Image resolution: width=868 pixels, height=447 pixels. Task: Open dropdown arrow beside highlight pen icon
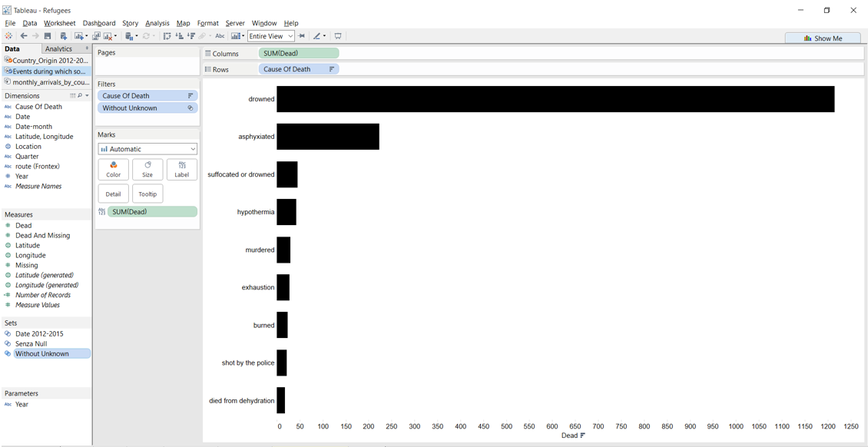(x=324, y=36)
